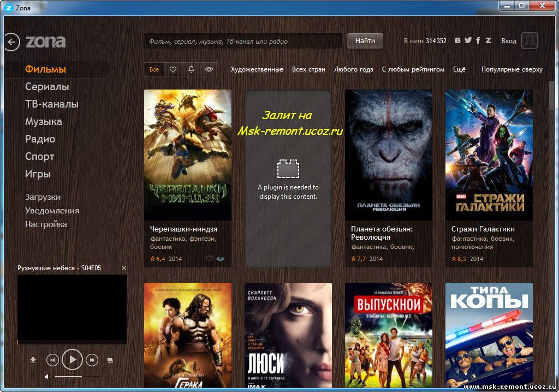Screen dimensions: 559x392
Task: Click the Найти search button
Action: coord(365,41)
